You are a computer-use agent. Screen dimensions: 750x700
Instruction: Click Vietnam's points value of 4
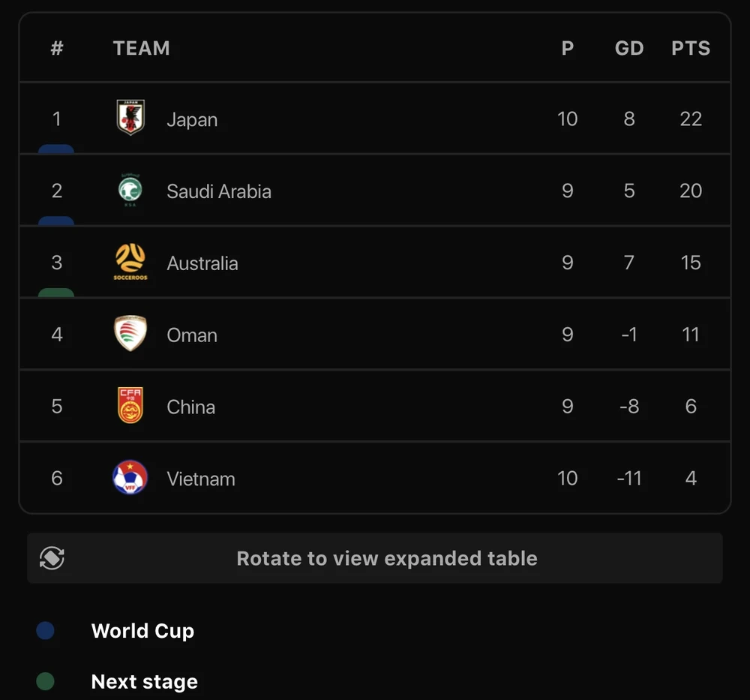click(x=691, y=478)
